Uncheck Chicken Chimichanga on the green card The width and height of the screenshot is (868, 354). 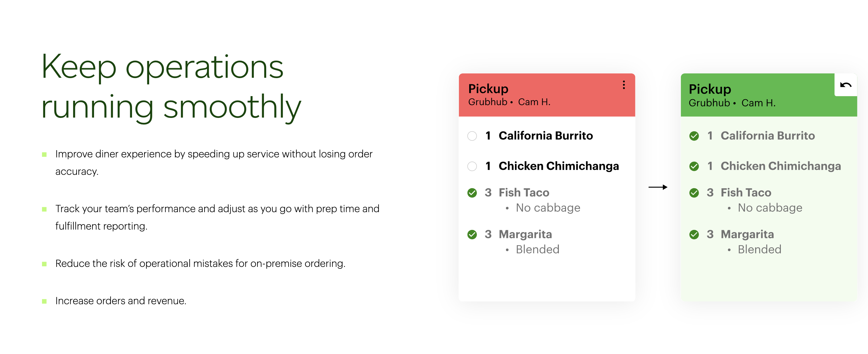tap(694, 166)
